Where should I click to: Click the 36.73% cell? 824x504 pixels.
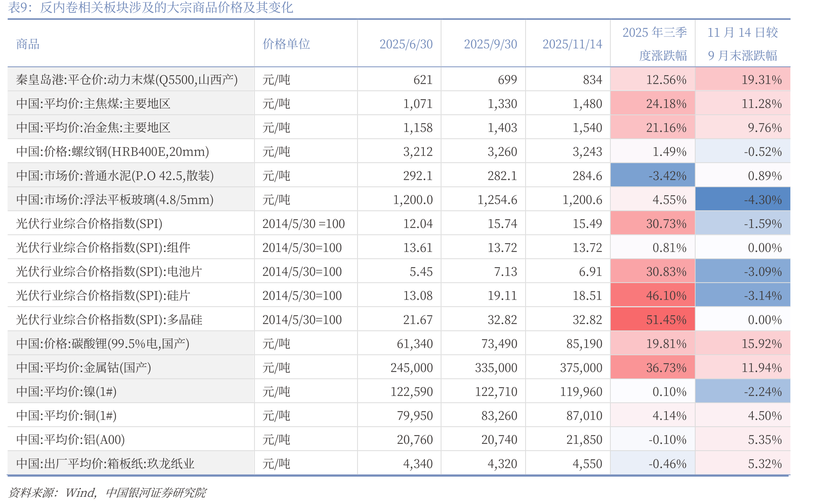tap(653, 367)
